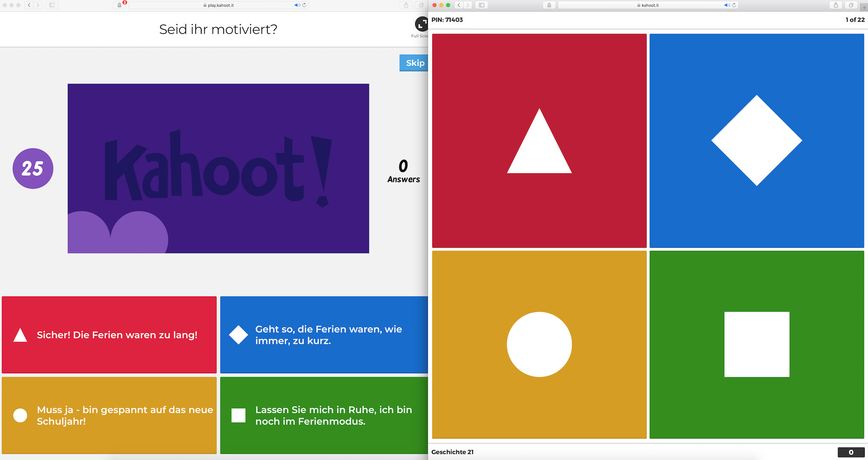
Task: Click the '1 of 22' question counter
Action: point(855,20)
